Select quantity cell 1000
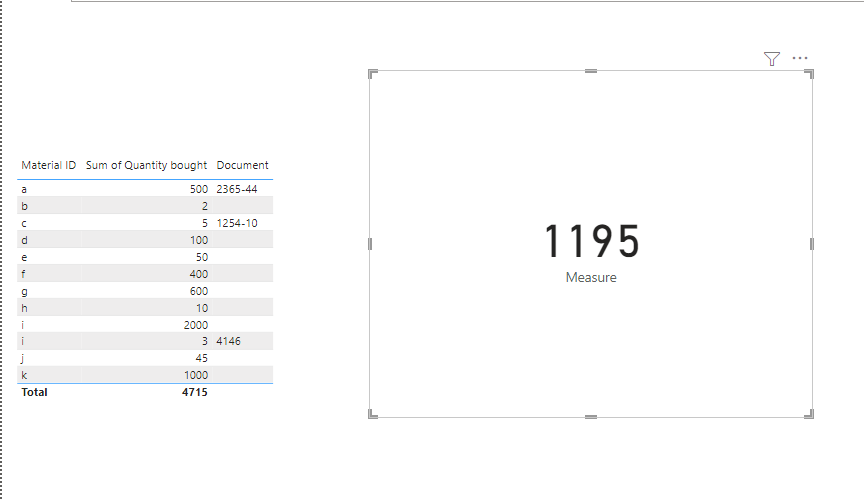The height and width of the screenshot is (500, 864). [196, 375]
